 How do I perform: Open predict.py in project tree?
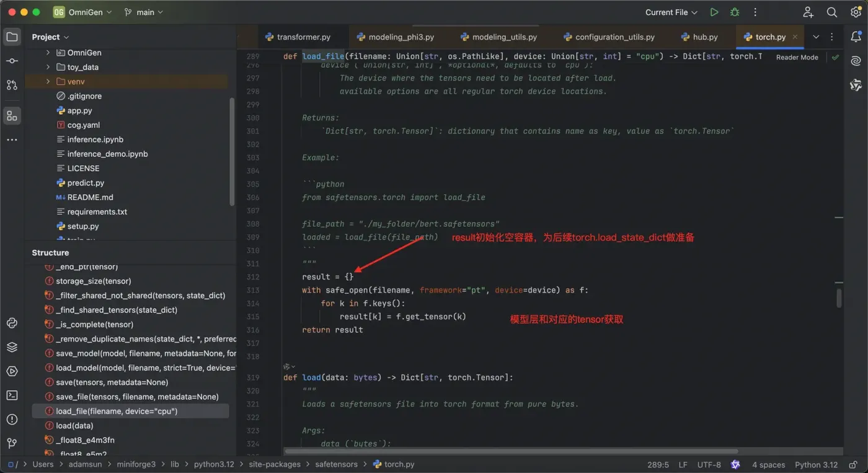coord(86,183)
